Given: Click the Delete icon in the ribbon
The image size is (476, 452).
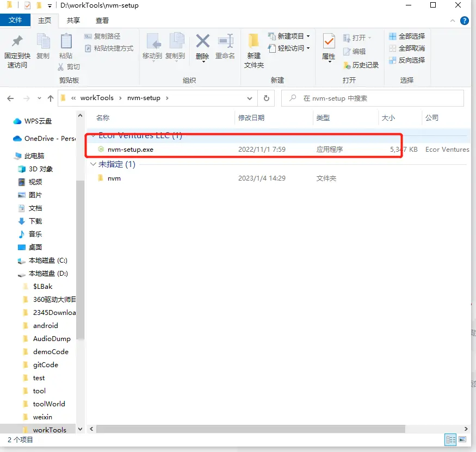Looking at the screenshot, I should point(202,42).
